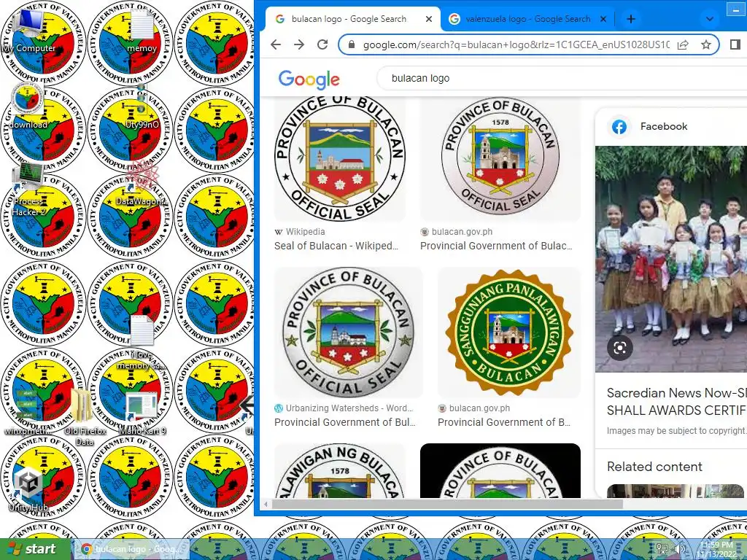Viewport: 747px width, 560px height.
Task: Click the share page icon in address bar
Action: 683,44
